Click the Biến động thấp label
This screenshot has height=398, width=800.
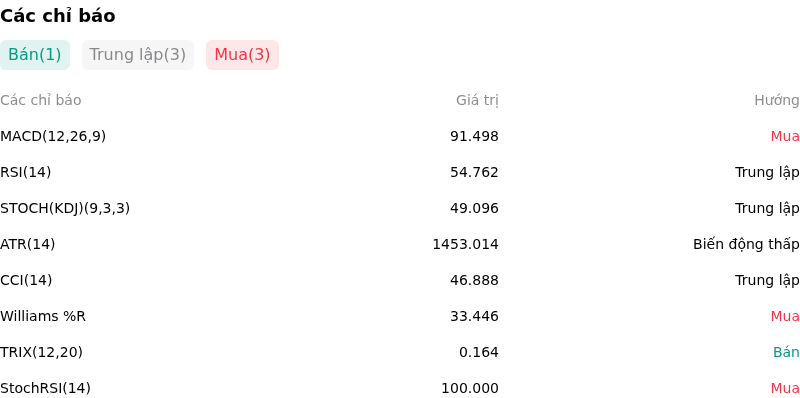click(746, 244)
